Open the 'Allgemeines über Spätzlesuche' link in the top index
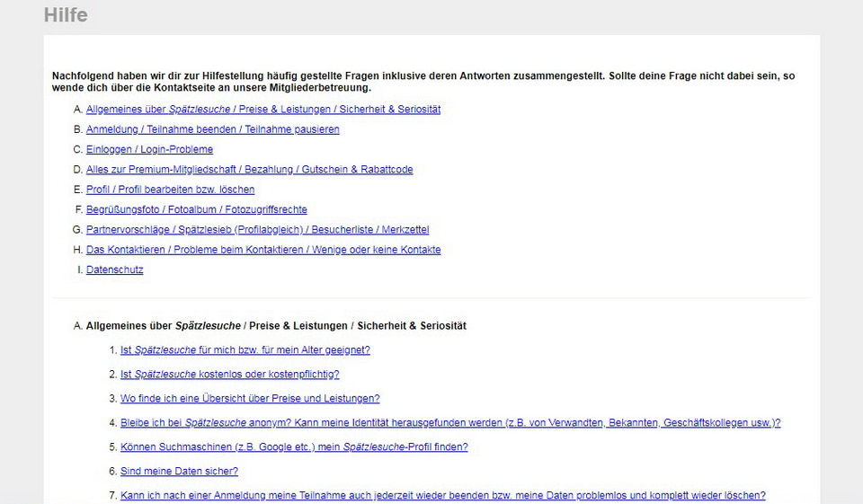The image size is (863, 504). (x=262, y=110)
